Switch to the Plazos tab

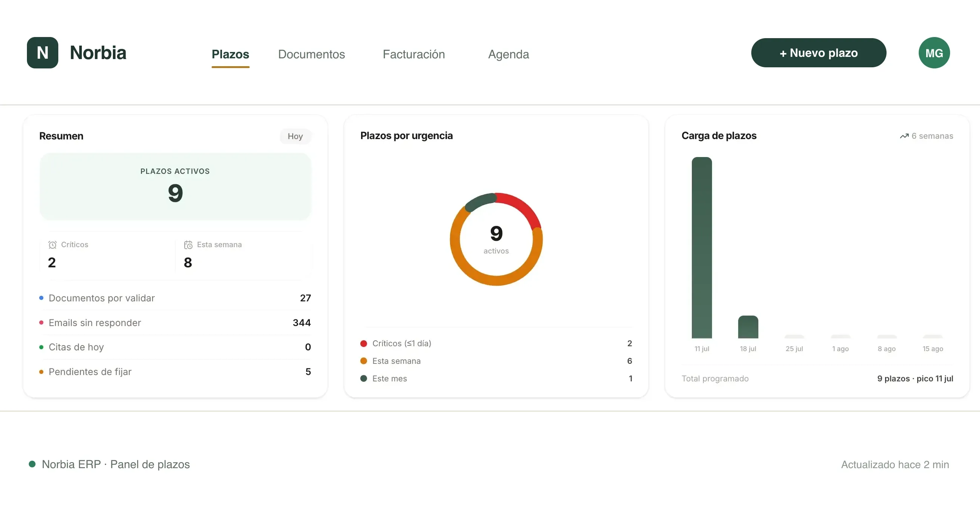click(x=230, y=54)
